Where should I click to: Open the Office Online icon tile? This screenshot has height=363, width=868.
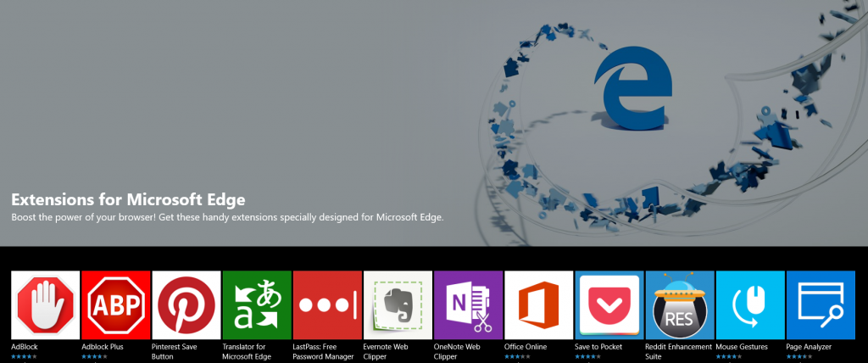pos(538,304)
